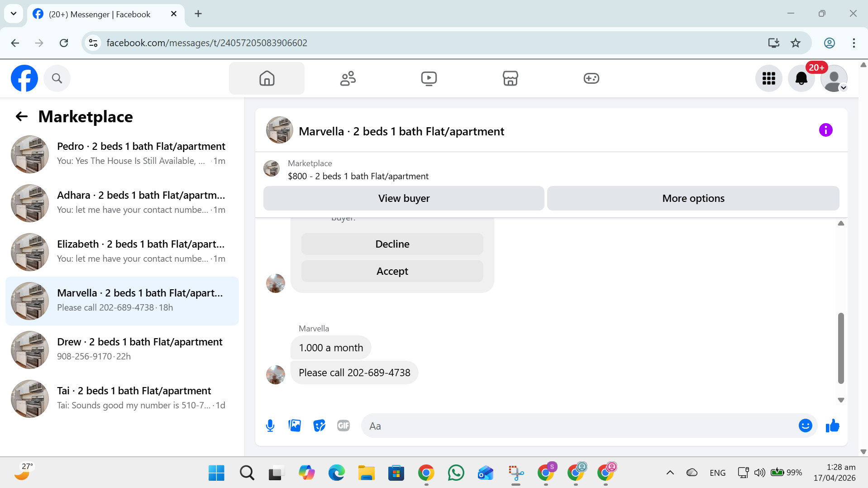The image size is (868, 488).
Task: Click More options button
Action: click(693, 198)
